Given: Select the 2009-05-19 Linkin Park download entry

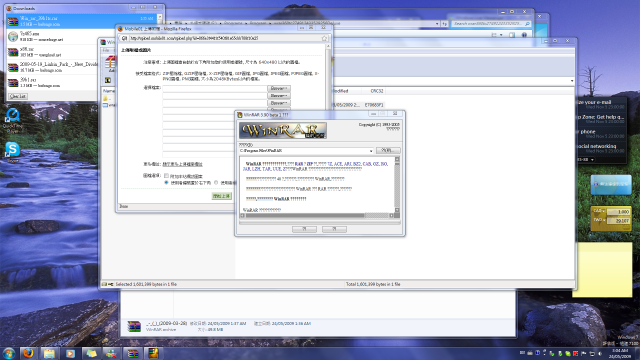Looking at the screenshot, I should click(52, 67).
